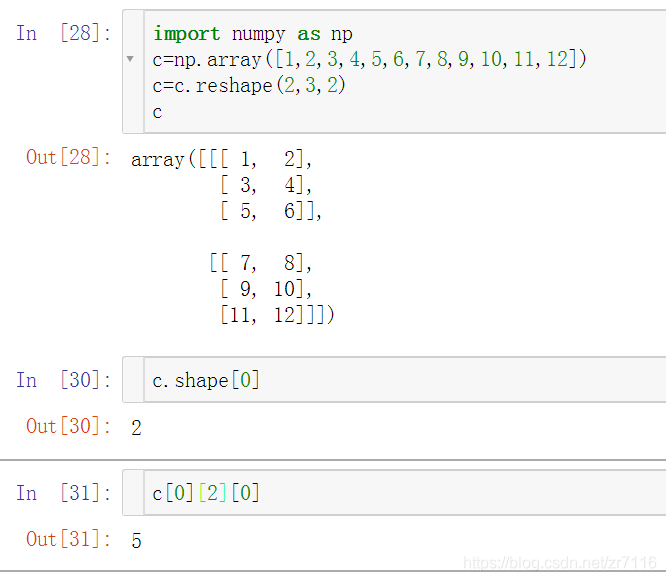Select the c=np.array definition line
This screenshot has height=581, width=666.
(x=370, y=59)
